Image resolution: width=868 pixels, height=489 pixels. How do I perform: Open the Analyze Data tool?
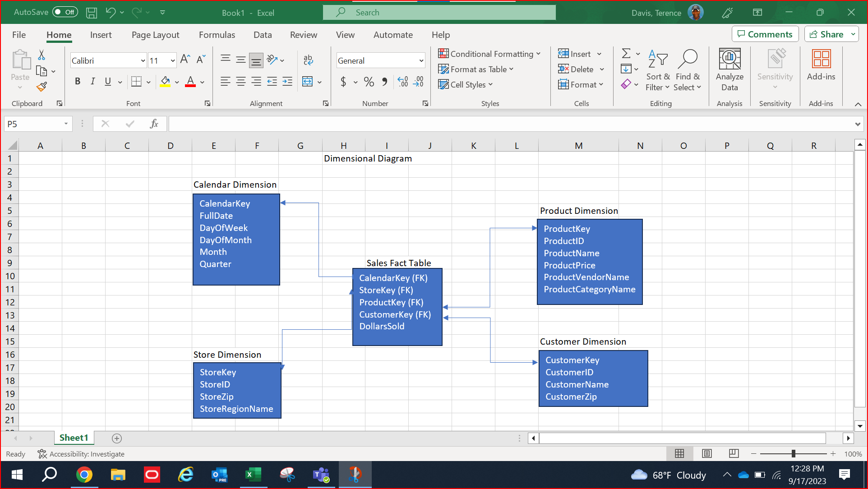[x=729, y=70]
